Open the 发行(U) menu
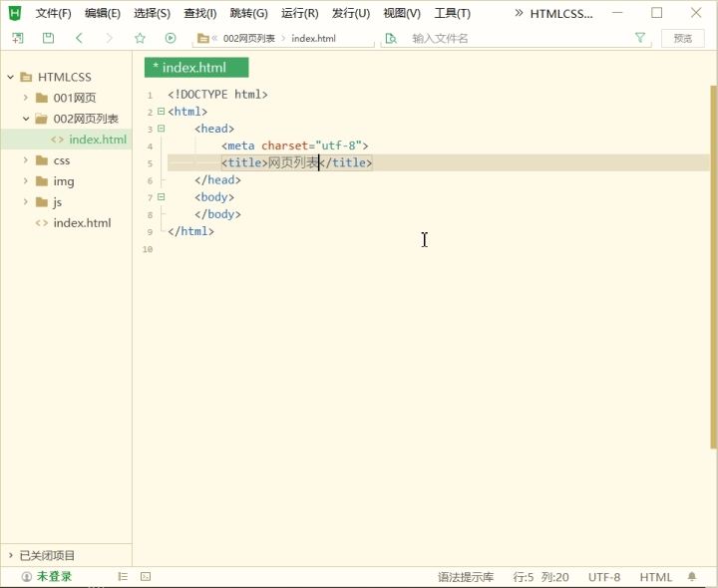718x588 pixels. (351, 13)
